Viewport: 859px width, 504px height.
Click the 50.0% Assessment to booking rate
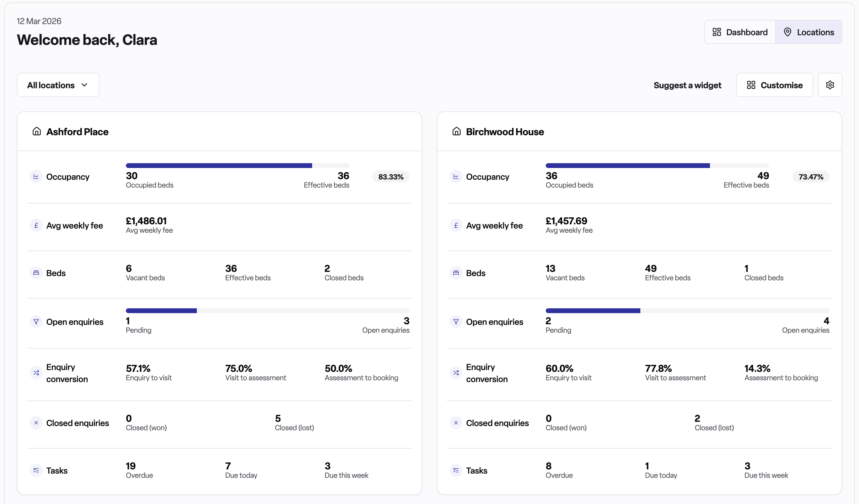tap(338, 369)
